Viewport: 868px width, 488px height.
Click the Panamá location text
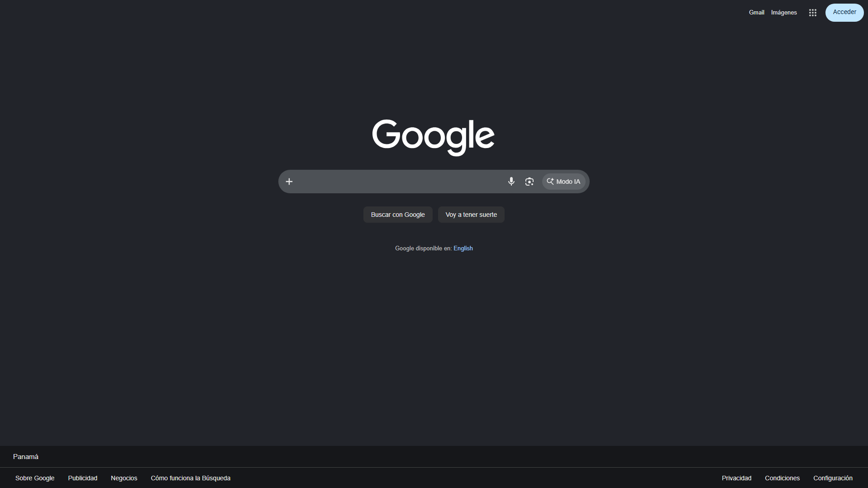tap(26, 457)
